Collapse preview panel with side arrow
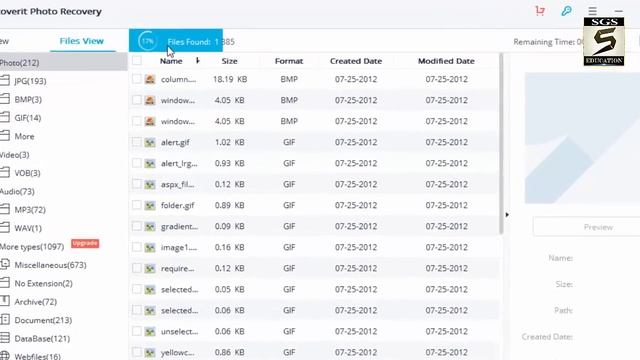Screen dimensions: 640x360 (x=507, y=214)
